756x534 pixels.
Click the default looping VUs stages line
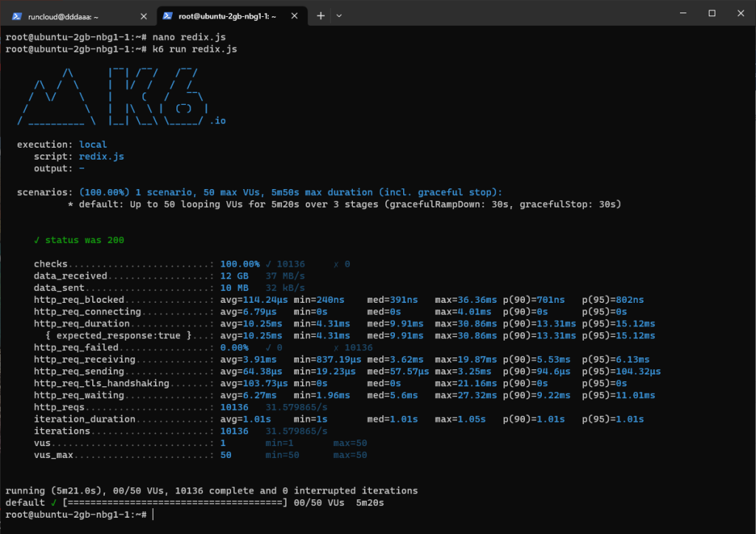pos(344,205)
